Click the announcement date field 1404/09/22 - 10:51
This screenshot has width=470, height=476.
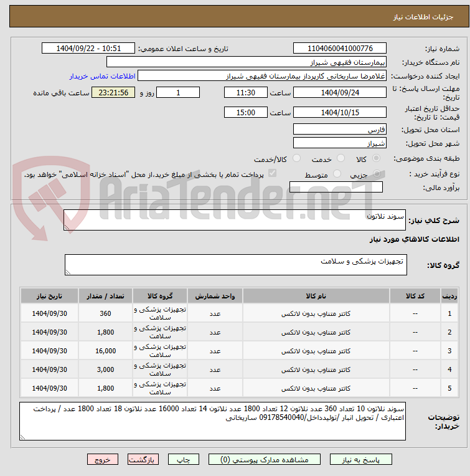click(88, 48)
